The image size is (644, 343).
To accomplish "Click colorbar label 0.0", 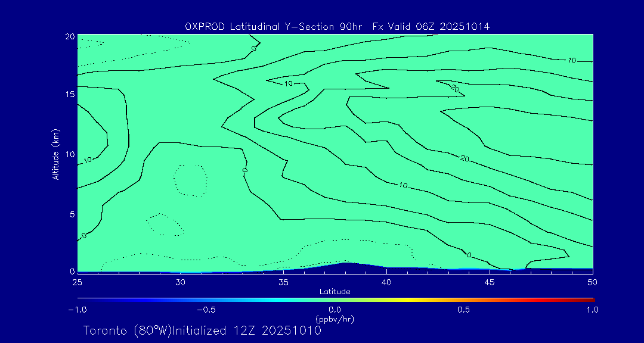I will [335, 310].
